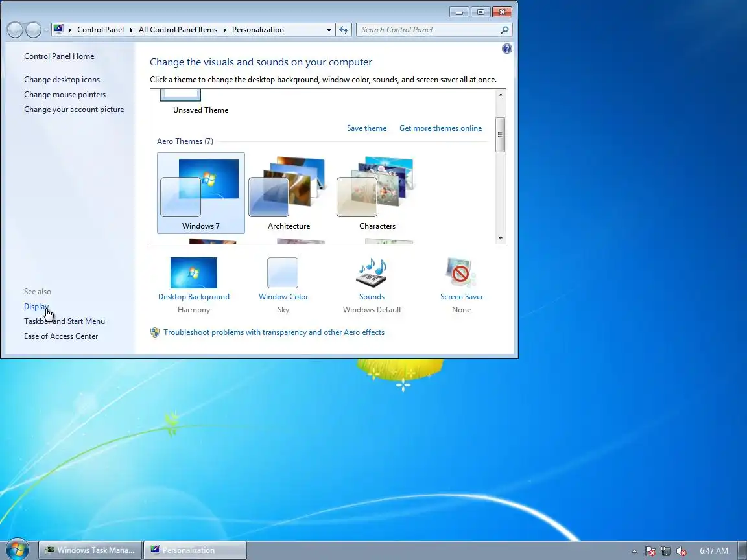Open Change mouse pointers link
The image size is (747, 560).
[x=65, y=94]
